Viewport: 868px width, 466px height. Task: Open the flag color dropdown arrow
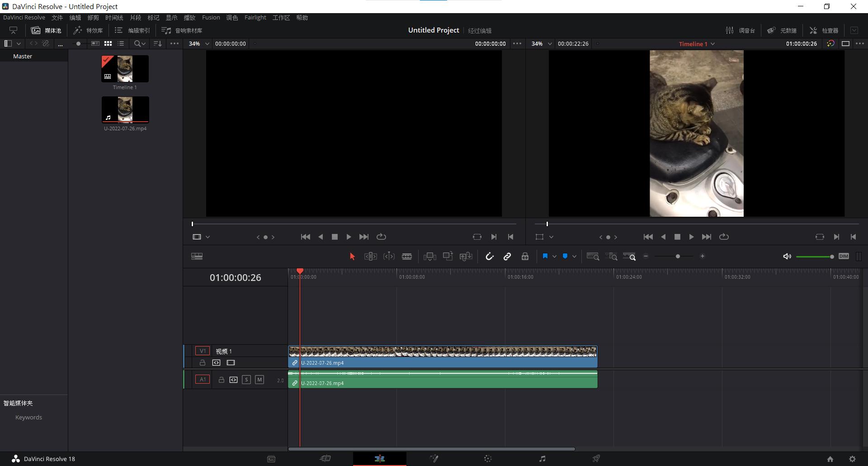pos(554,256)
